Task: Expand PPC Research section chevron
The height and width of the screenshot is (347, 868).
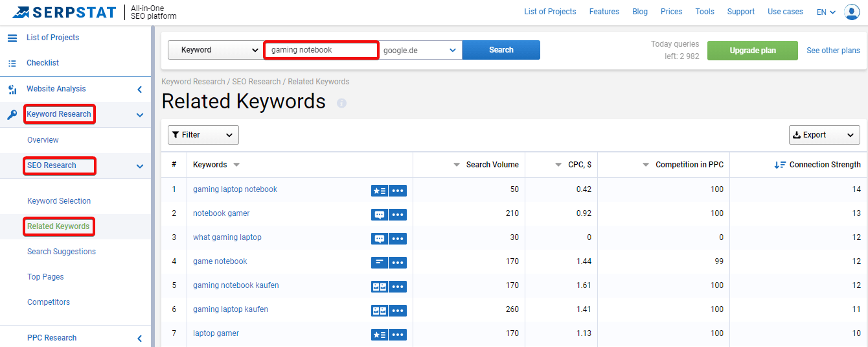Action: pyautogui.click(x=139, y=338)
